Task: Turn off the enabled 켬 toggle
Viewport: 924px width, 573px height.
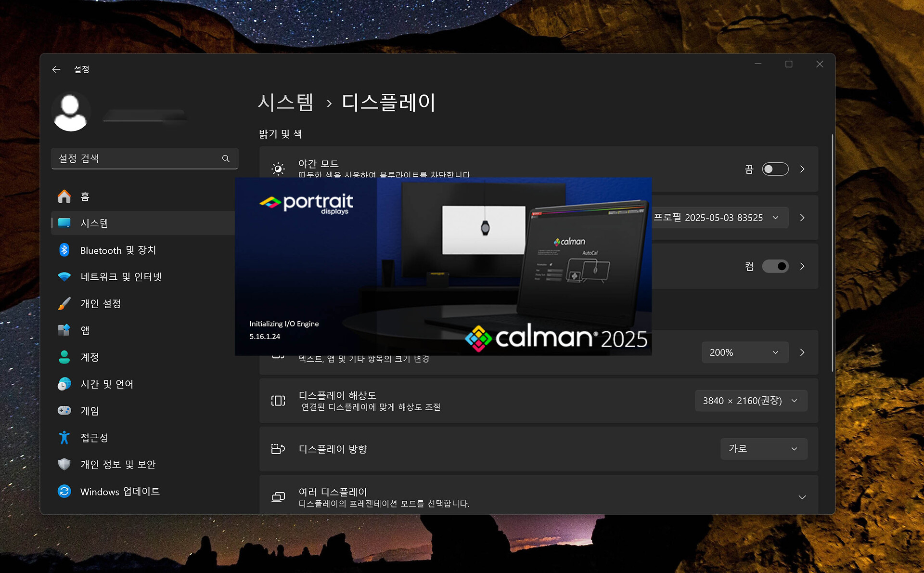Action: click(775, 266)
